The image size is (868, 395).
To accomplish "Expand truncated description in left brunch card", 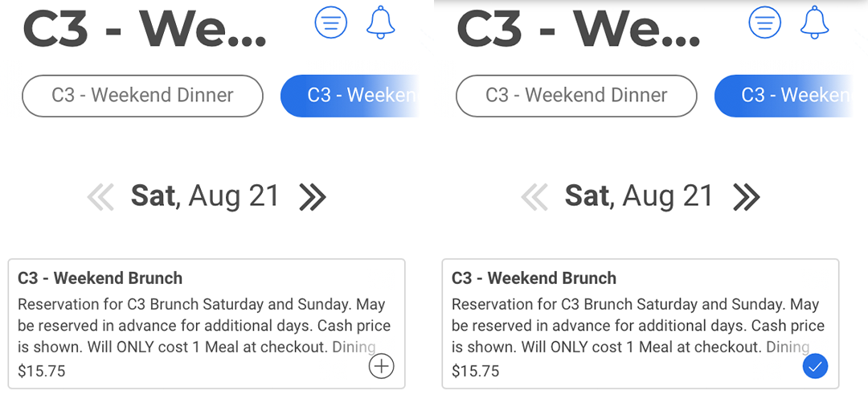I will [354, 348].
